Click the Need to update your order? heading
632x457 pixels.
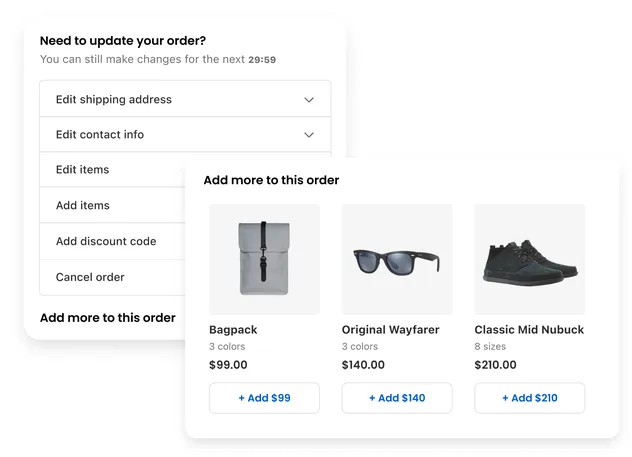(123, 41)
